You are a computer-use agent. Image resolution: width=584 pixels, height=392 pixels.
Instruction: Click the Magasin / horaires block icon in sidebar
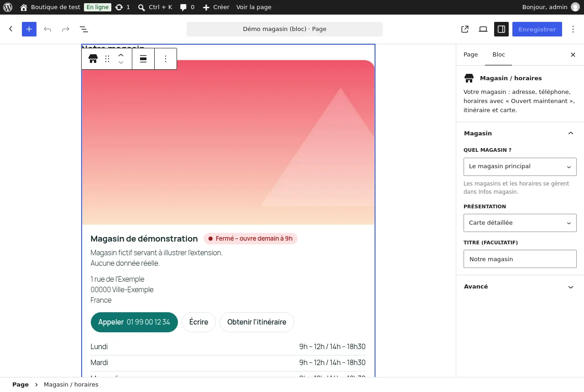pyautogui.click(x=469, y=78)
